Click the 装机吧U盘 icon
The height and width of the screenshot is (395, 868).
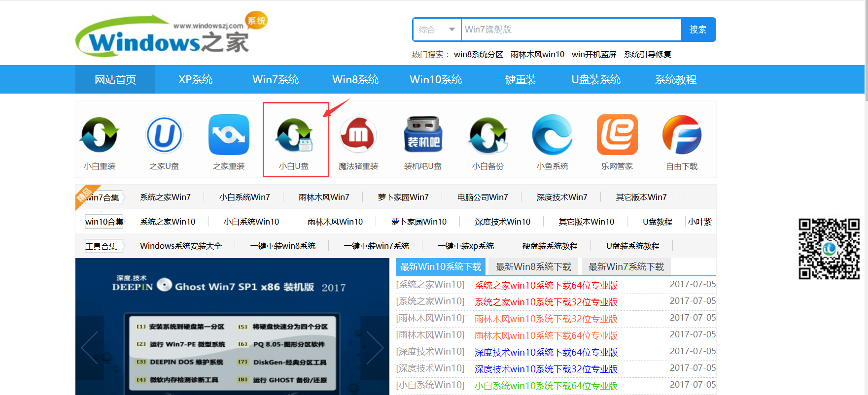point(423,135)
